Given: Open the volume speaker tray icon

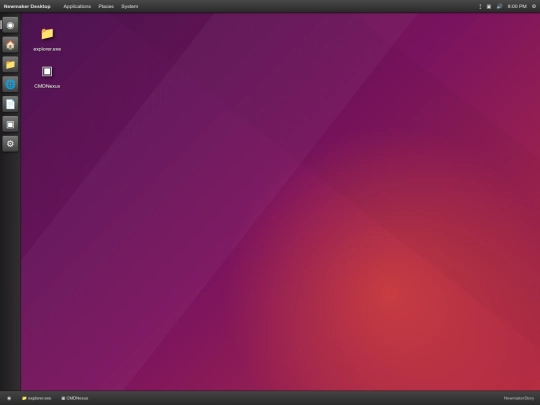Looking at the screenshot, I should click(x=499, y=6).
